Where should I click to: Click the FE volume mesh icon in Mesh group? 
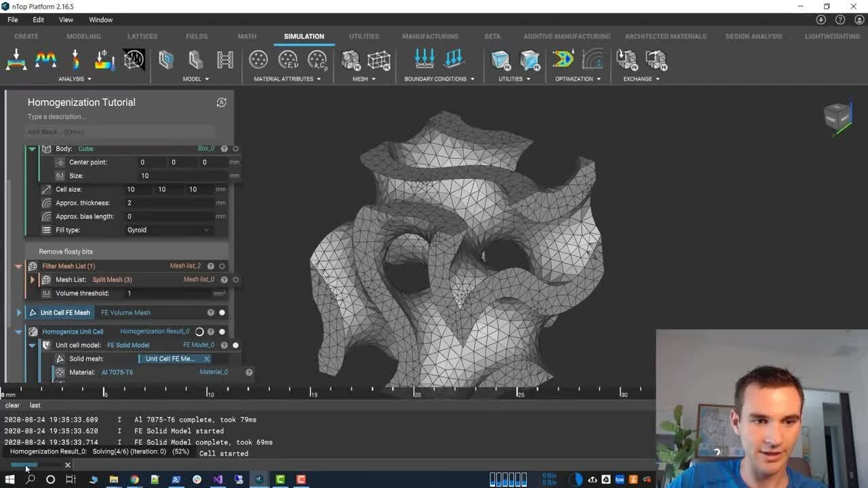tap(350, 60)
